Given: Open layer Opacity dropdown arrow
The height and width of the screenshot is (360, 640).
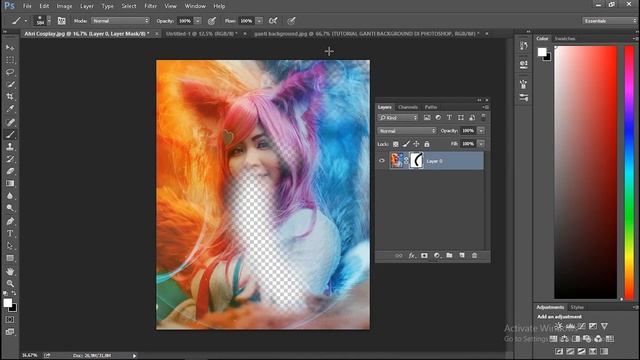Looking at the screenshot, I should (x=481, y=131).
